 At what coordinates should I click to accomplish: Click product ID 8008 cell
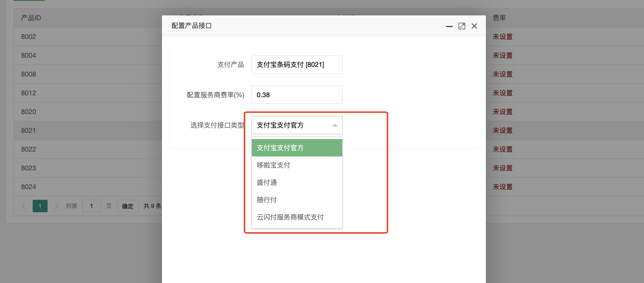(x=29, y=74)
